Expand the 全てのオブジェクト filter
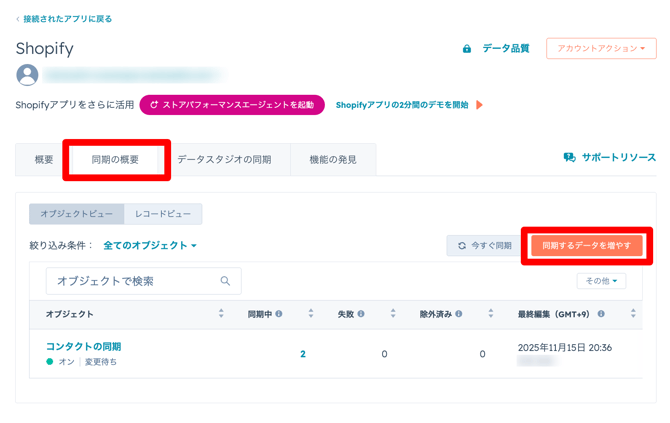Viewport: 670px width, 423px height. (150, 245)
